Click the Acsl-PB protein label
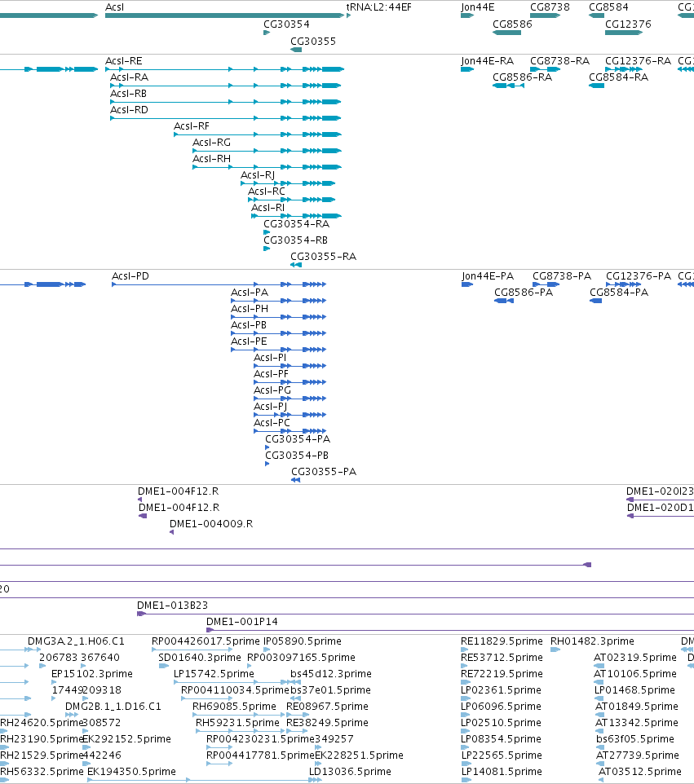694x784 pixels. (x=249, y=325)
